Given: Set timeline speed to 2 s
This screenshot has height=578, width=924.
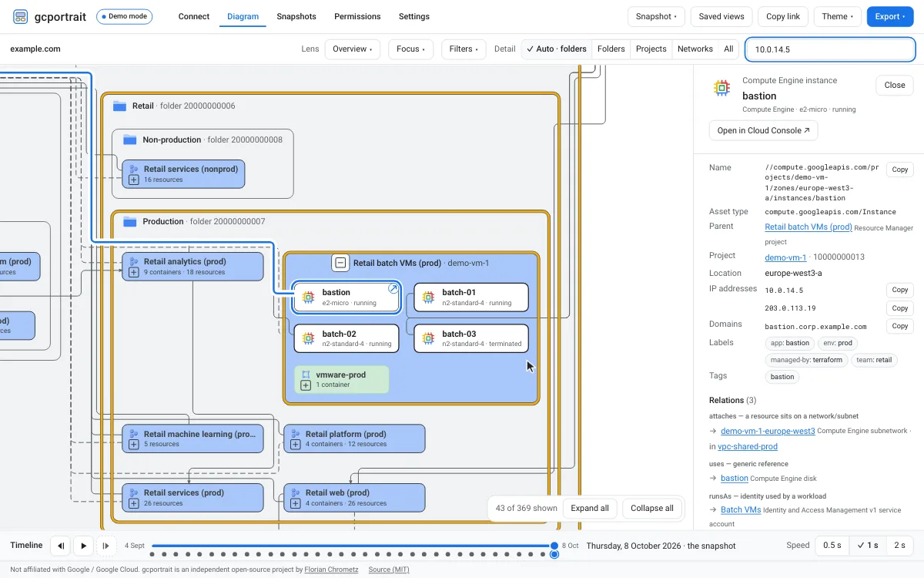Looking at the screenshot, I should (x=899, y=545).
